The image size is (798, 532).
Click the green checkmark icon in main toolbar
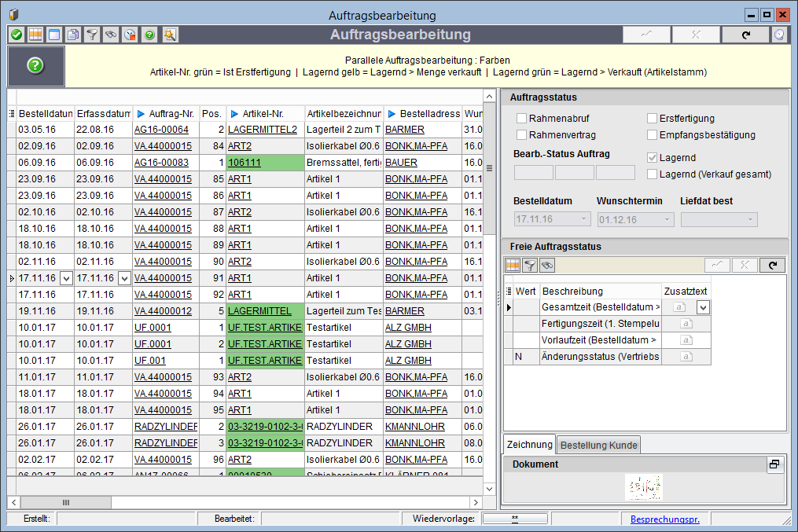tap(17, 35)
